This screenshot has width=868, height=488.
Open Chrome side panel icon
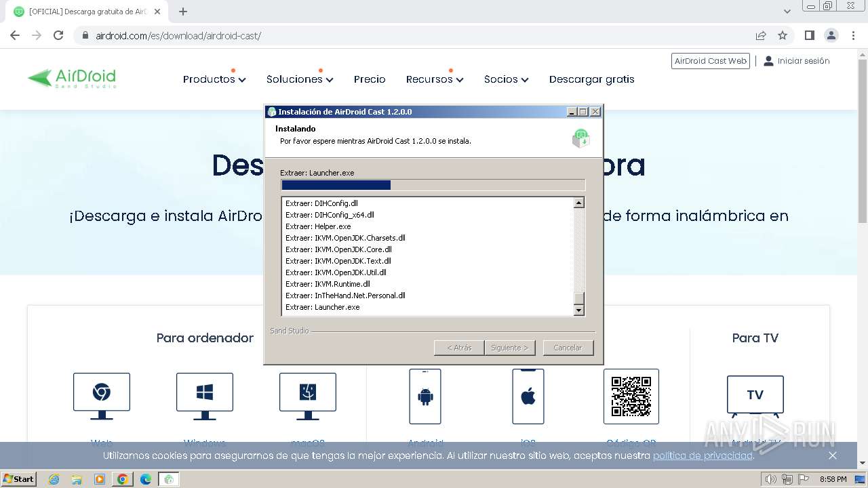809,35
